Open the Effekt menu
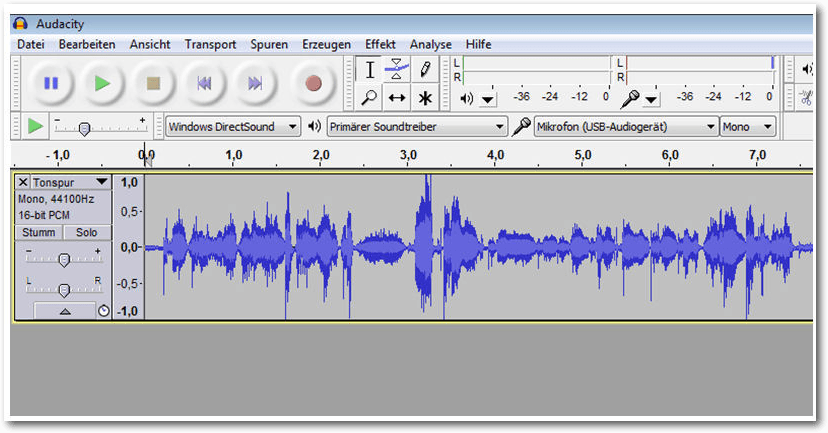This screenshot has width=828, height=433. (x=380, y=44)
